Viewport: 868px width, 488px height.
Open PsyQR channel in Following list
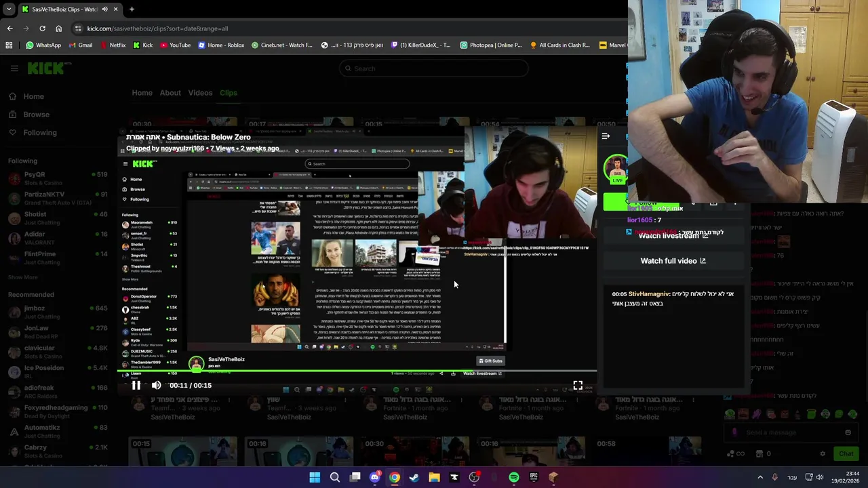click(x=58, y=178)
